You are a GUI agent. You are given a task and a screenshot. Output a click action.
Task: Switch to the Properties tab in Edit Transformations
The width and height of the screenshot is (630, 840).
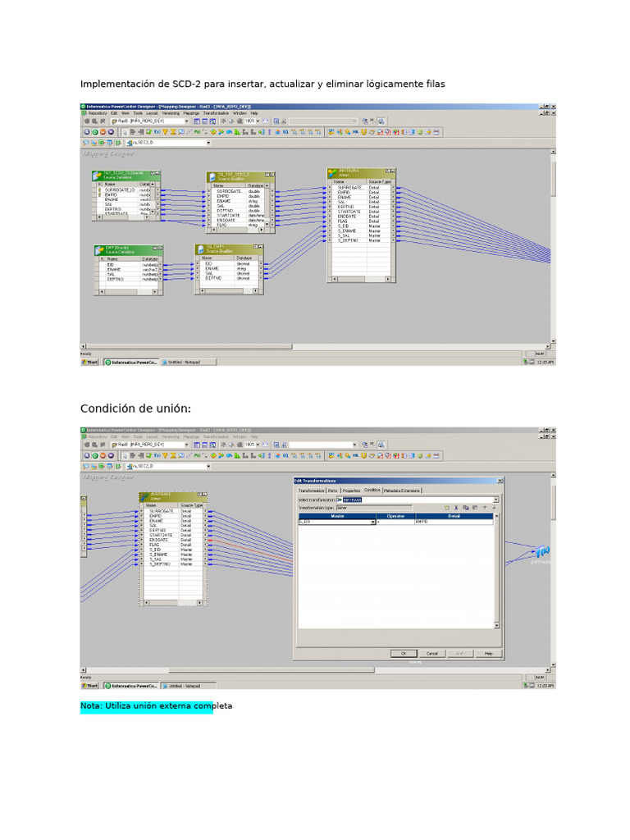pos(351,491)
